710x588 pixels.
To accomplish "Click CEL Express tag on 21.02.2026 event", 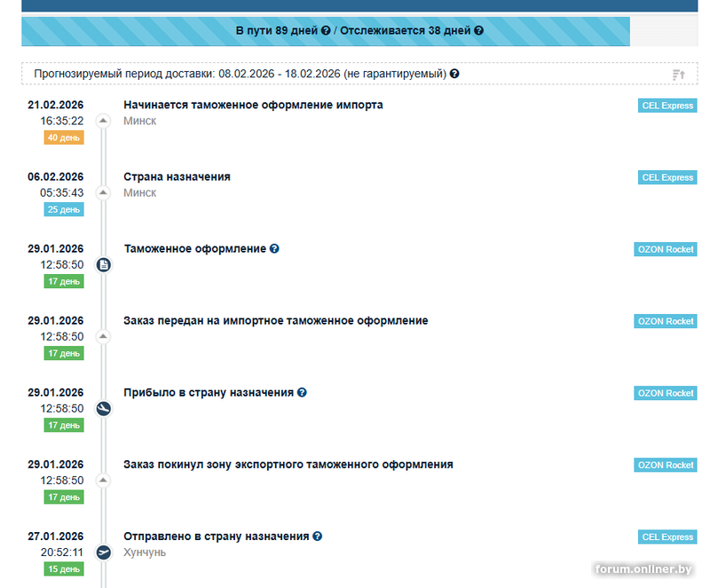I will pos(667,106).
